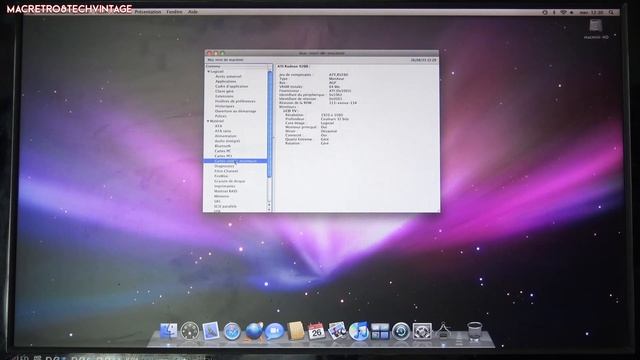This screenshot has width=640, height=360.
Task: Click sidebar scrollbar down arrow
Action: coord(269,209)
